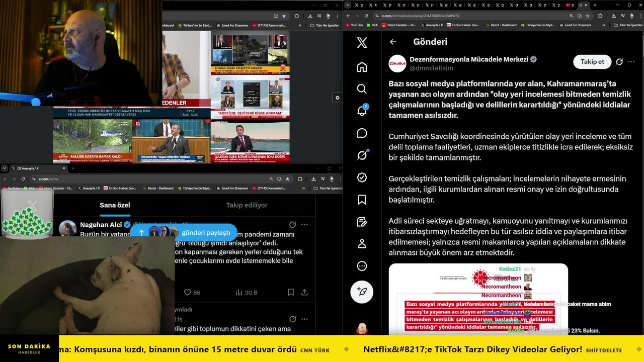Click Netflix TikTok Tarzı Dikey Videolar headline
644x362 pixels.
(x=472, y=349)
